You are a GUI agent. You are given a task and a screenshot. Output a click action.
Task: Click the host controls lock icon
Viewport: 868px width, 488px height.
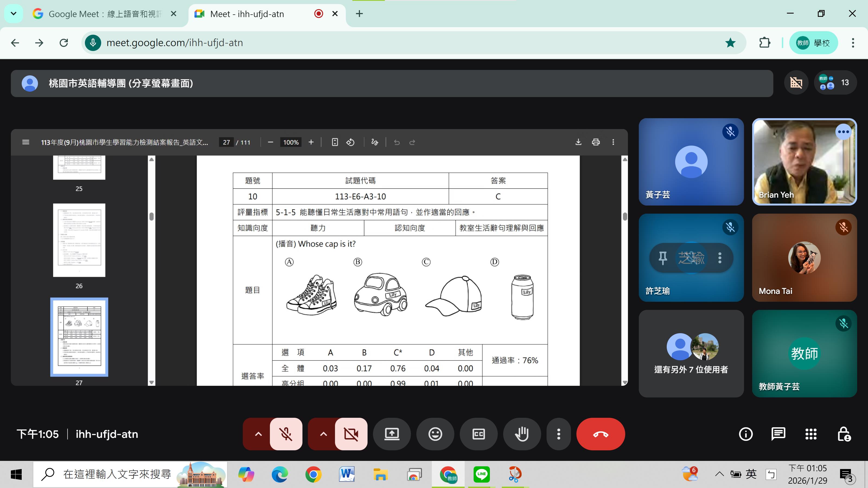pyautogui.click(x=844, y=434)
